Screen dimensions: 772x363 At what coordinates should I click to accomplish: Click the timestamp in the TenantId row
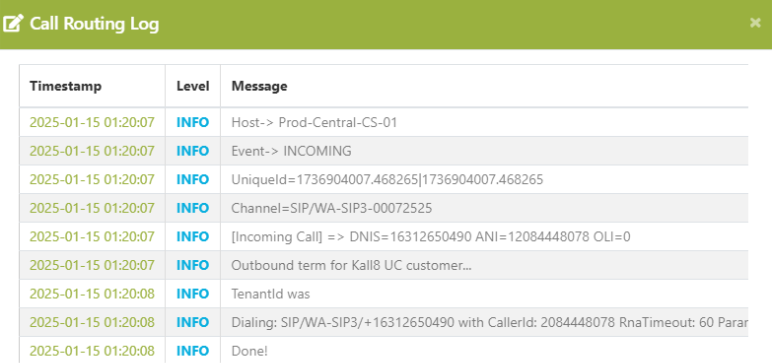[92, 294]
